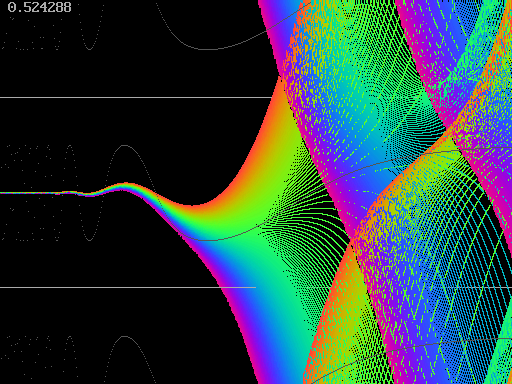
Task: Click the upper horizontal white line
Action: pos(136,97)
